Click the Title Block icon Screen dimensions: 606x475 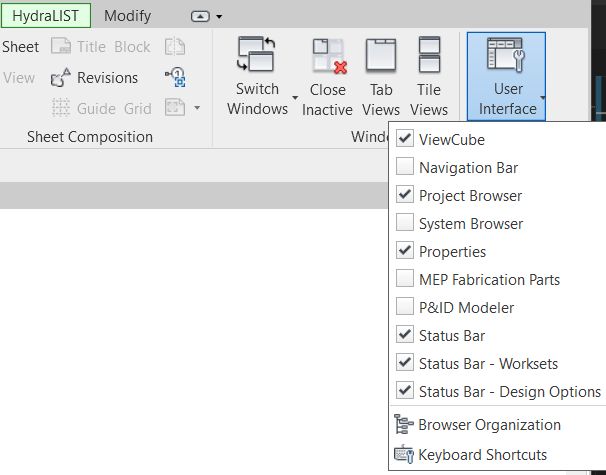pos(61,46)
